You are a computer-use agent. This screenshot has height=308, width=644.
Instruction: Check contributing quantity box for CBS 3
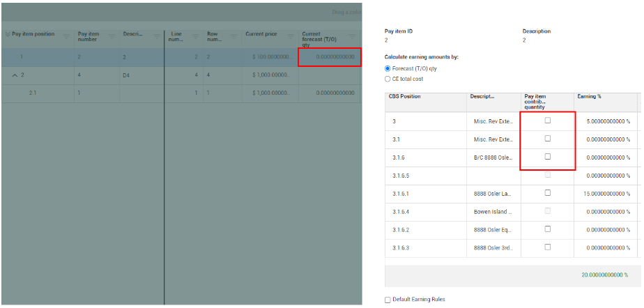[x=547, y=121]
